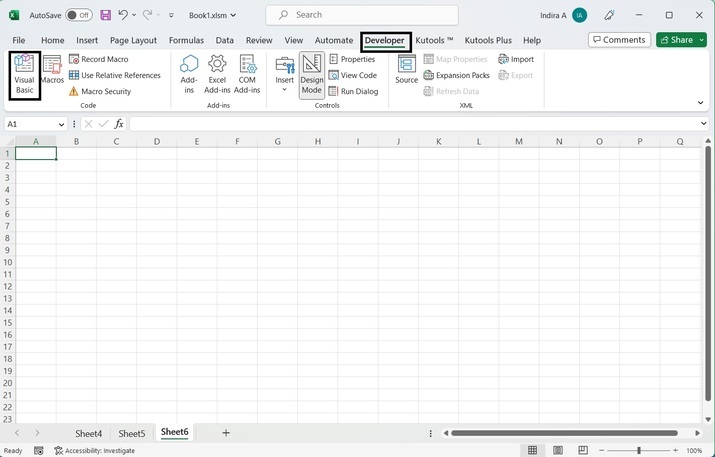Switch to the Page Layout tab
Viewport: 715px width, 457px height.
click(x=133, y=40)
